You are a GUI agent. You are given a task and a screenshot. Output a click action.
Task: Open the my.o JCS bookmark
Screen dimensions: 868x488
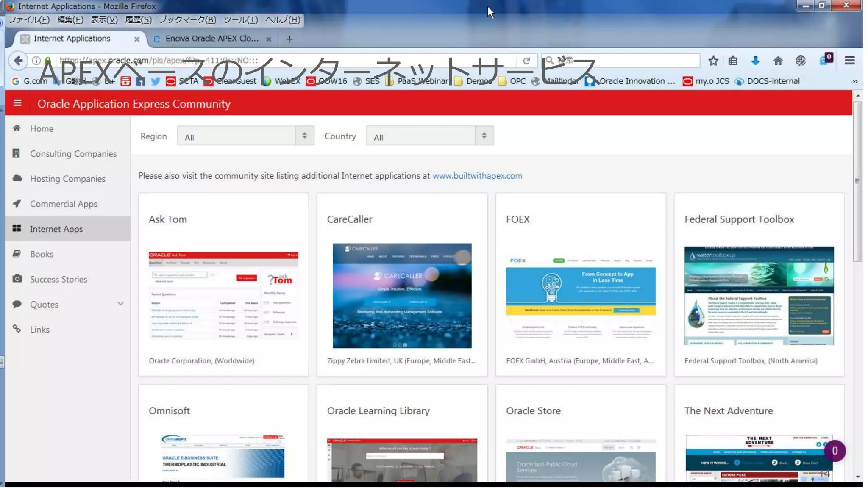point(706,81)
